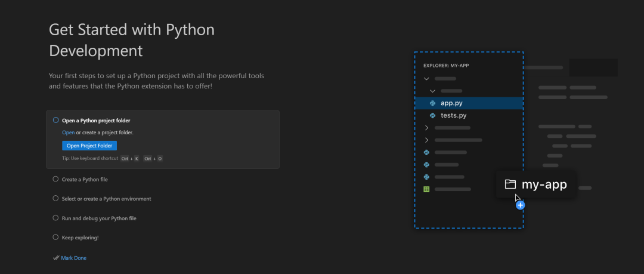Click the folder icon beside my-app
644x274 pixels.
click(510, 184)
